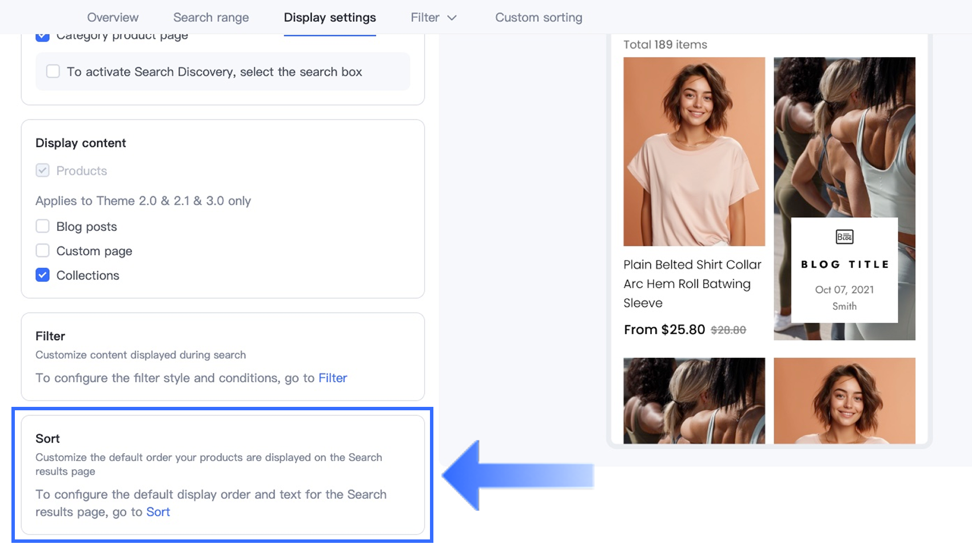Tick the Custom page checkbox
The height and width of the screenshot is (560, 972).
42,251
